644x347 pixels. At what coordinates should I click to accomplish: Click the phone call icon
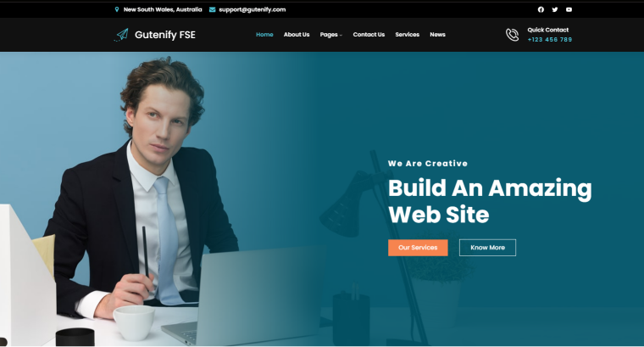pos(512,35)
